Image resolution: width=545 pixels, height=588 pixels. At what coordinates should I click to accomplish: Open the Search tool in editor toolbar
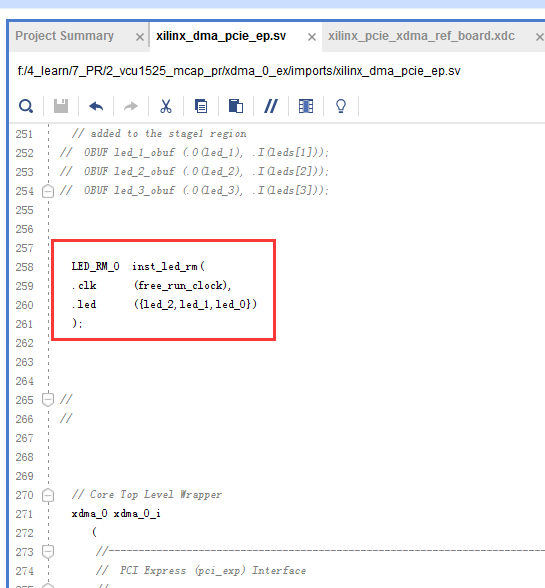coord(26,106)
